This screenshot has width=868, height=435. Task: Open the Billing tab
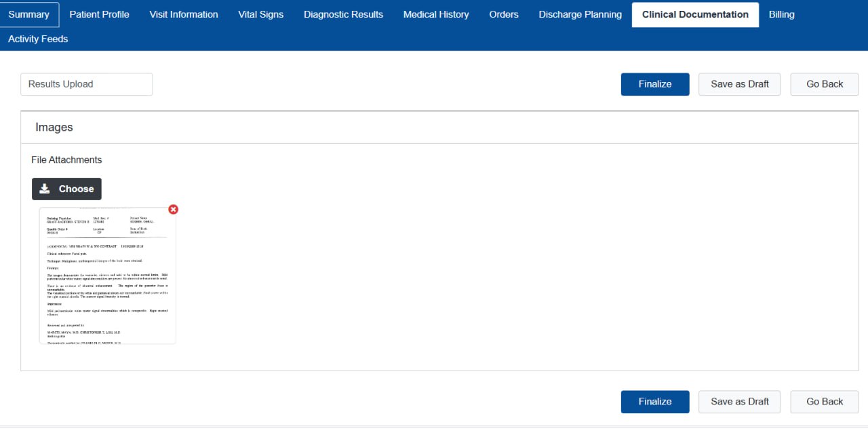[x=781, y=14]
